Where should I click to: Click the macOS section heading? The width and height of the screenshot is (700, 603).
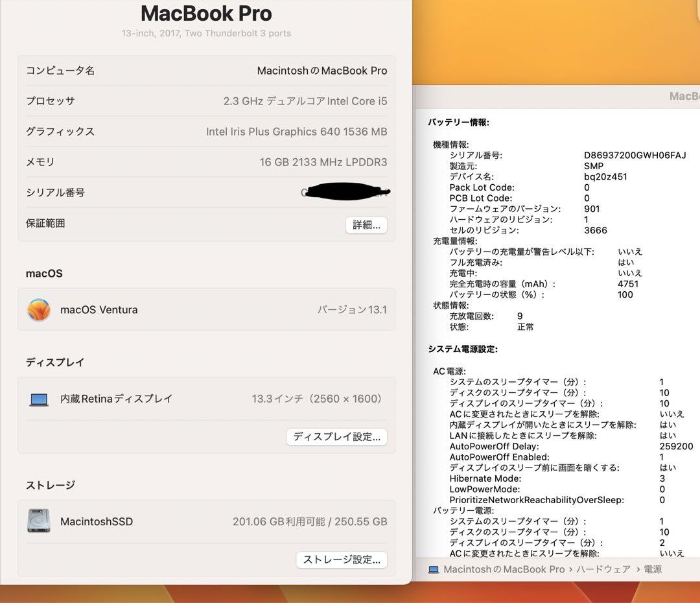coord(44,274)
